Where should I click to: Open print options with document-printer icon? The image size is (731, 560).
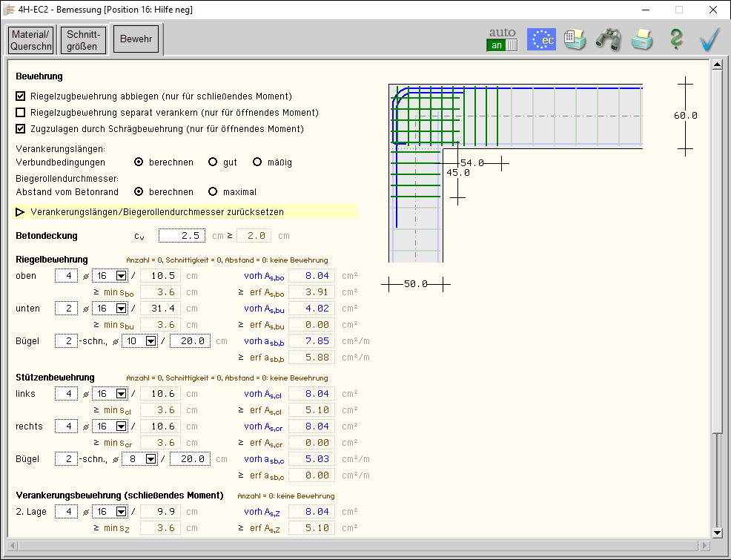coord(575,39)
